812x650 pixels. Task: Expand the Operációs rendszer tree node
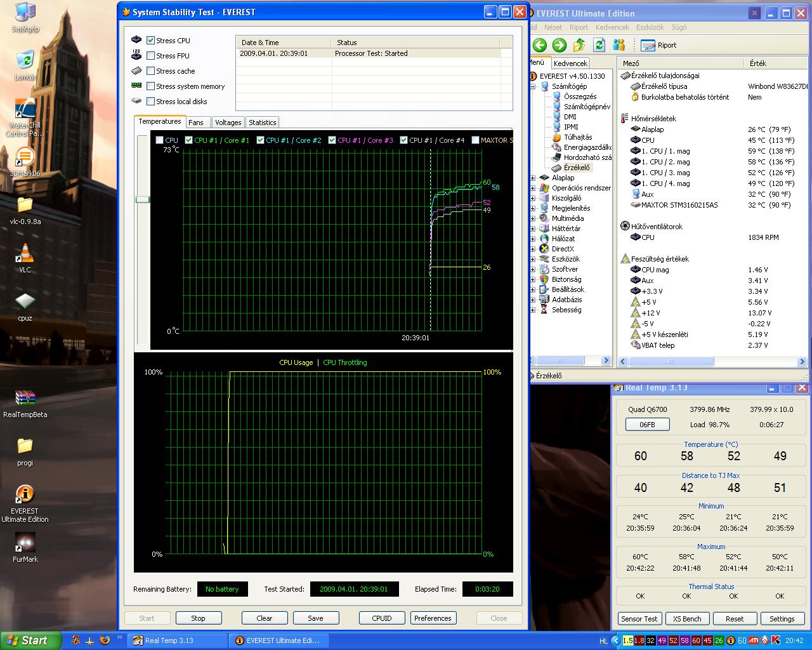click(534, 188)
